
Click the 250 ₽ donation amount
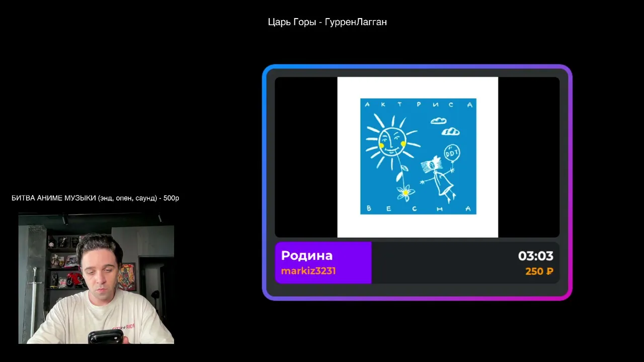tap(539, 271)
